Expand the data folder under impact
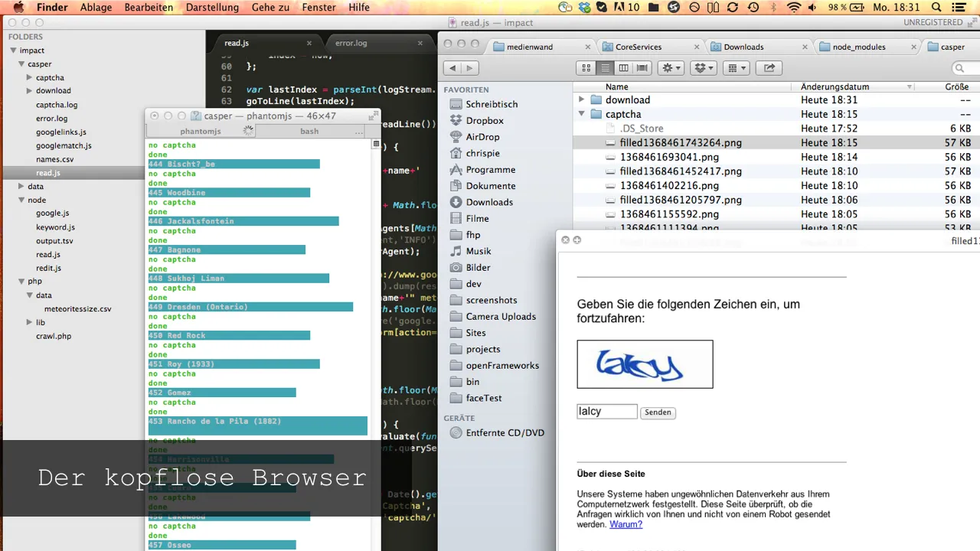 tap(21, 187)
